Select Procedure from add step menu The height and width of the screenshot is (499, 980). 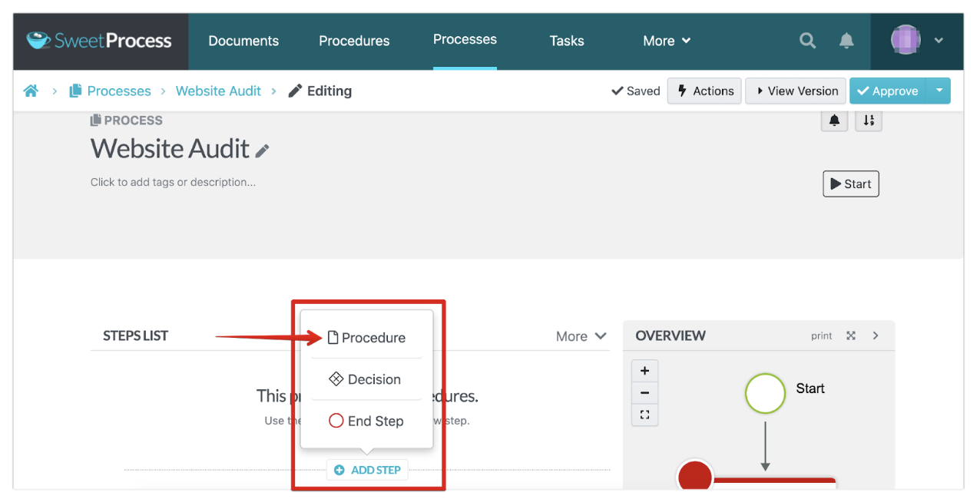coord(366,338)
